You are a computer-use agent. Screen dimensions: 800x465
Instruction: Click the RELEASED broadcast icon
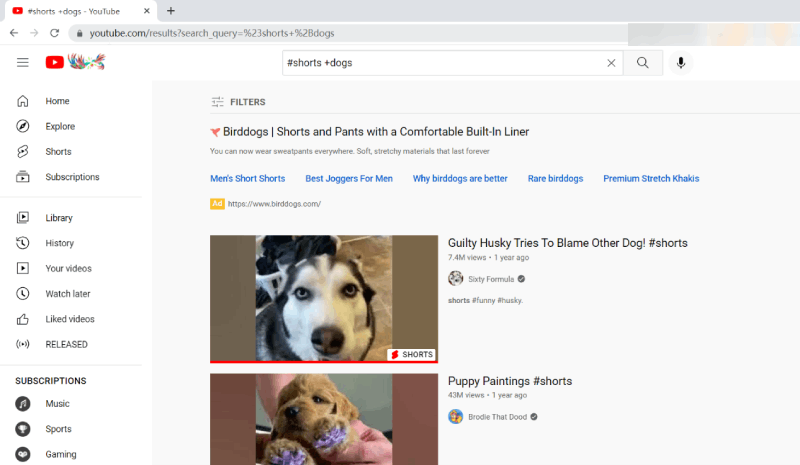pos(22,344)
